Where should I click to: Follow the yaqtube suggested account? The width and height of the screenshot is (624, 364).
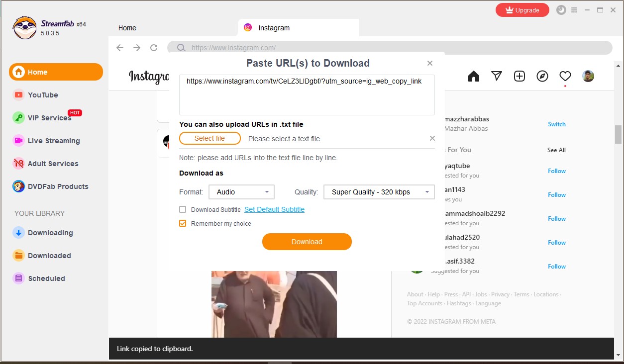[557, 171]
